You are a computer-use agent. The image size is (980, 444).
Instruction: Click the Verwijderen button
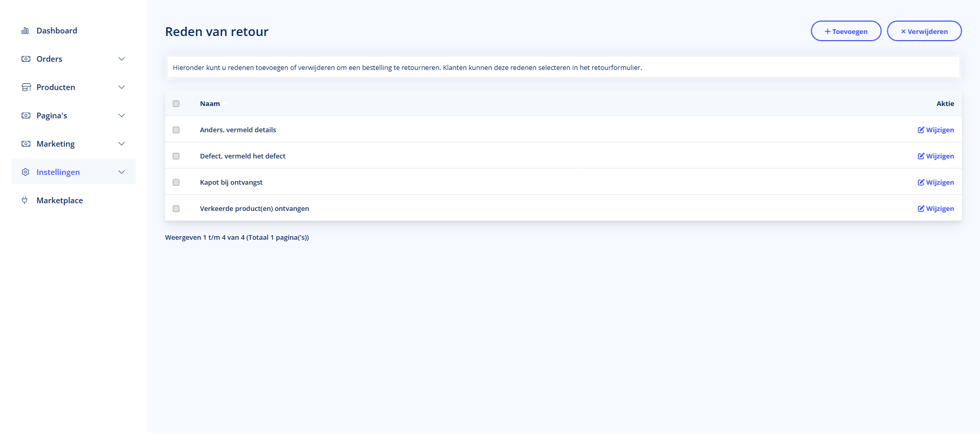pos(924,31)
